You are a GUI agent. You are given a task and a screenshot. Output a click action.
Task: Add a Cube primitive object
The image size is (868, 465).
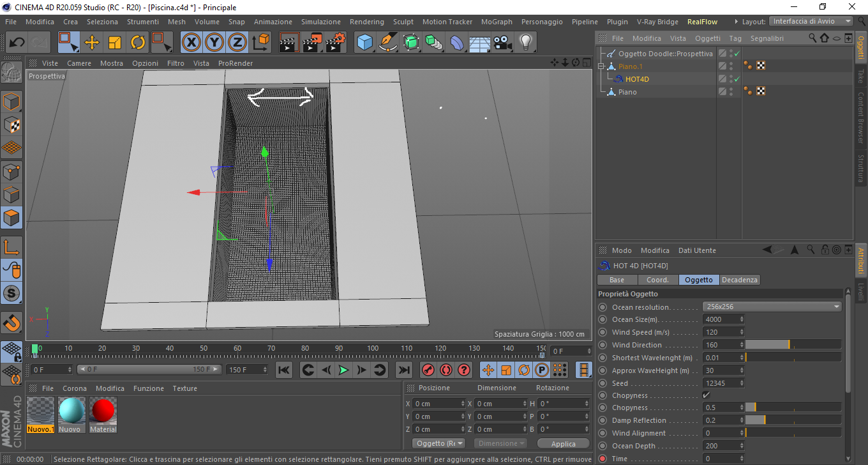click(x=365, y=43)
